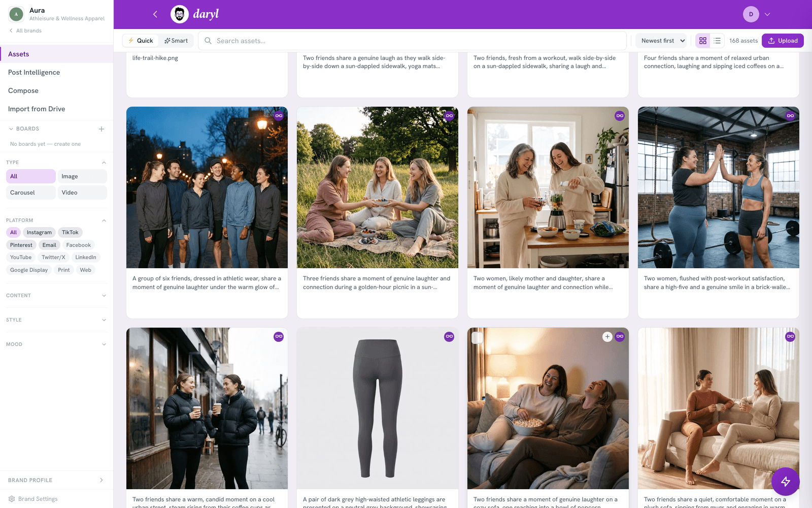This screenshot has height=508, width=812.
Task: Switch to list view layout
Action: (717, 41)
